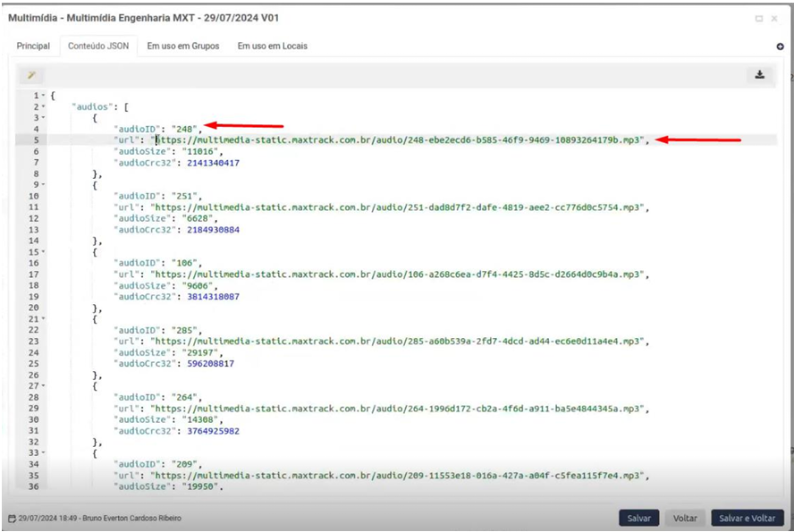The width and height of the screenshot is (794, 532).
Task: Click the magic wand format icon
Action: 30,75
